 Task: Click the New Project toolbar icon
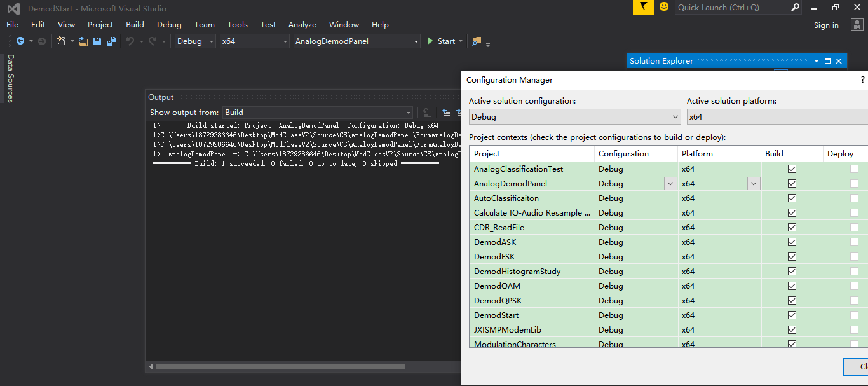pos(62,41)
